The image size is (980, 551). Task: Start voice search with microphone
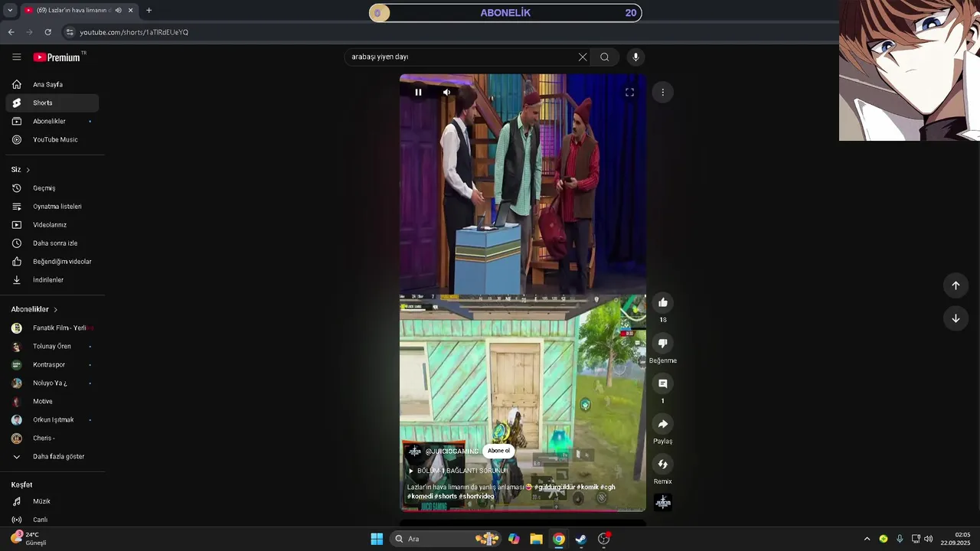coord(635,57)
